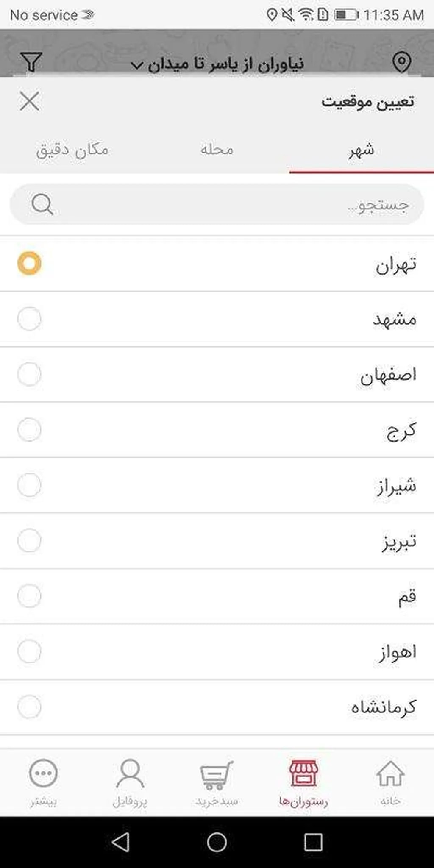The height and width of the screenshot is (868, 434).
Task: Focus the city search (جستجو) field
Action: [x=229, y=205]
